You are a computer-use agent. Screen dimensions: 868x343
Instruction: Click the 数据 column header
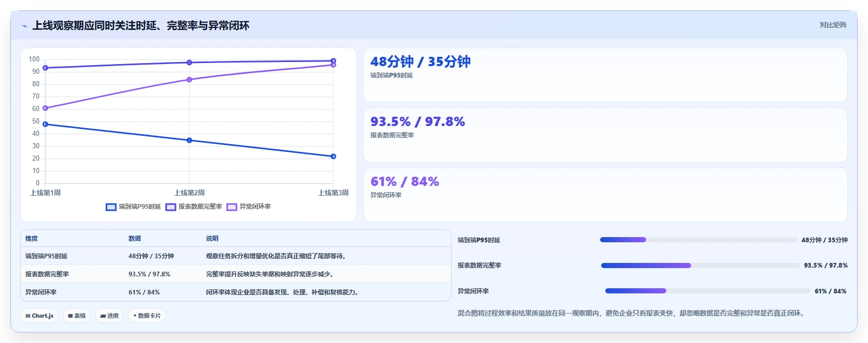[135, 239]
